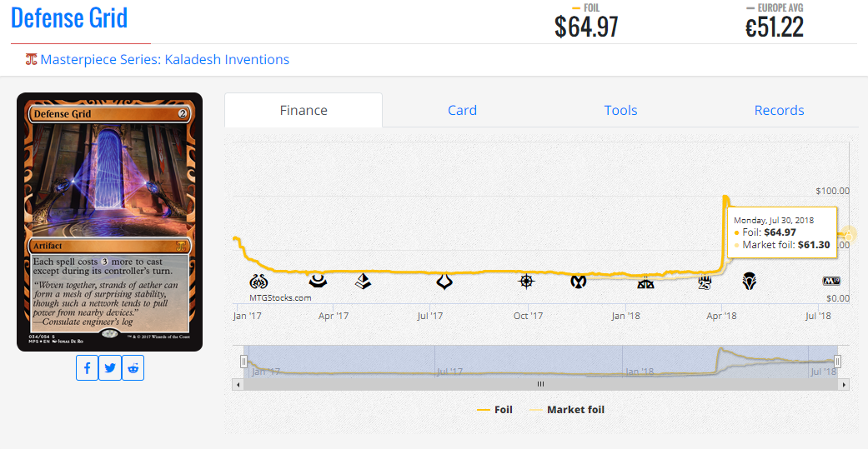Screen dimensions: 868x449
Task: Click the Defense Grid card title
Action: (x=69, y=18)
